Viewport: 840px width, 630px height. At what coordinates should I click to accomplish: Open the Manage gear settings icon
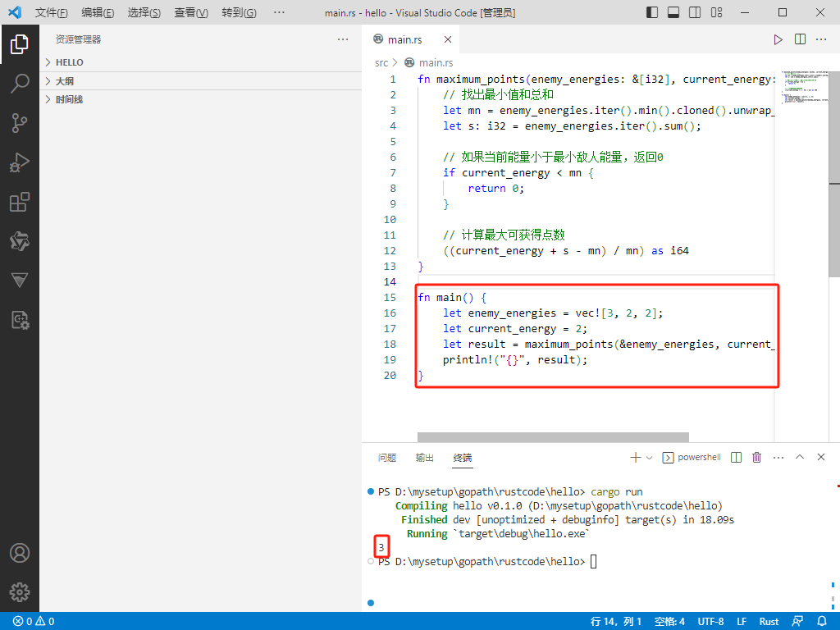[x=20, y=592]
